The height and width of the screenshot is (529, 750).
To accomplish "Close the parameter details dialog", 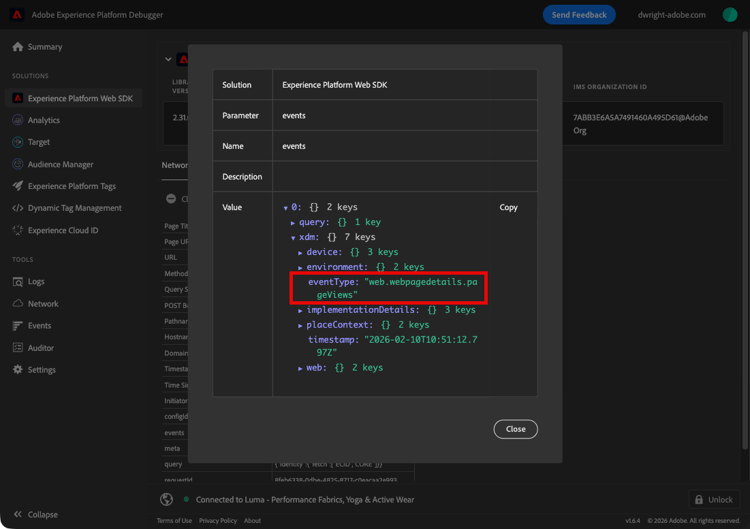I will [516, 429].
